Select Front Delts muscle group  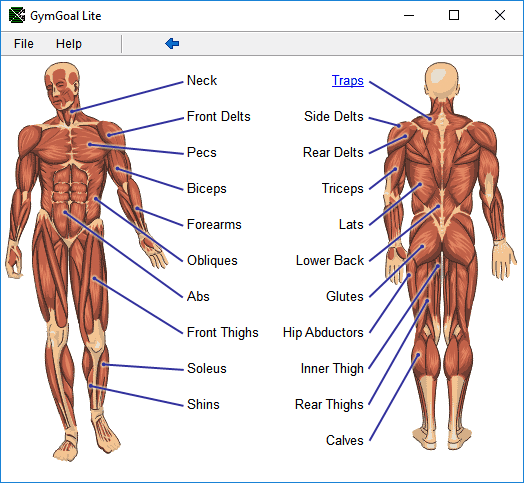pyautogui.click(x=219, y=116)
